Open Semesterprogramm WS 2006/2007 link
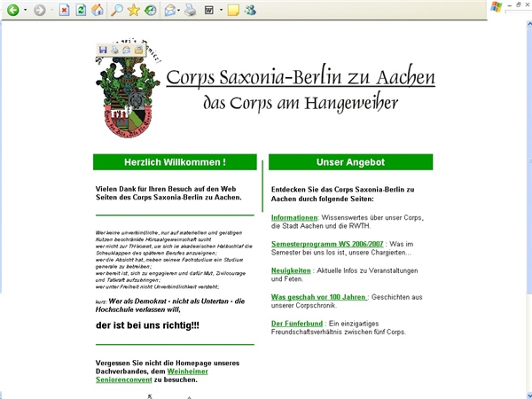Viewport: 532px width, 399px height. tap(327, 244)
